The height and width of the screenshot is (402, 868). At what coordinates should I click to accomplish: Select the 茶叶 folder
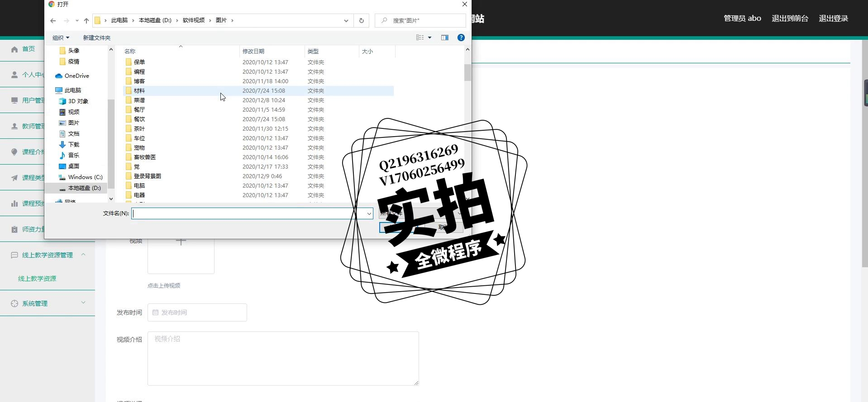[x=258, y=129]
